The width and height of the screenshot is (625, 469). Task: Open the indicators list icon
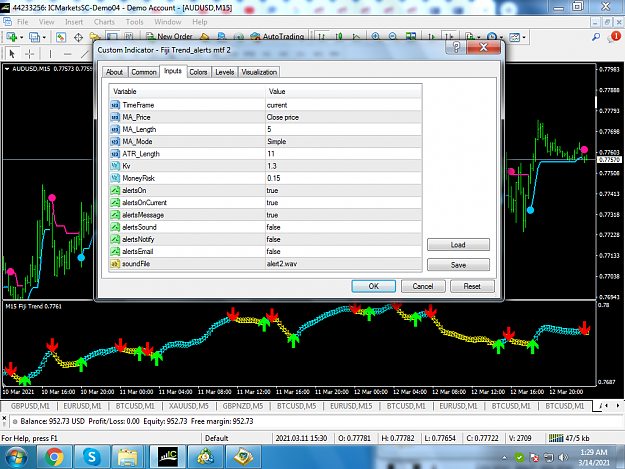[x=470, y=37]
